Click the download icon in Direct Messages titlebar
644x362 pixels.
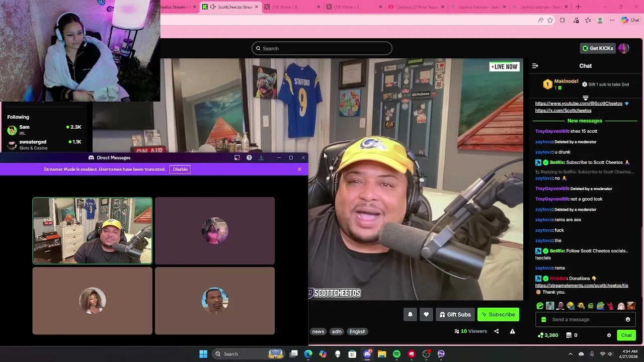pos(261,158)
